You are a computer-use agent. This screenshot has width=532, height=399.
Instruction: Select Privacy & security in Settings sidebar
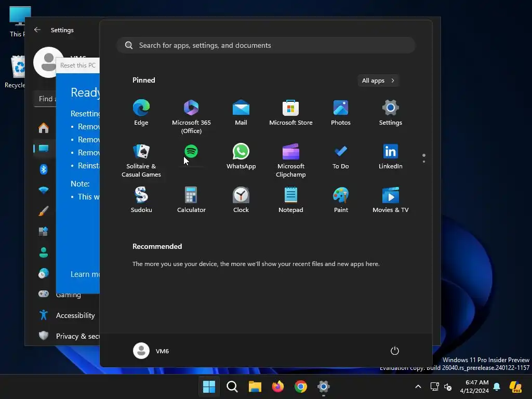click(68, 336)
